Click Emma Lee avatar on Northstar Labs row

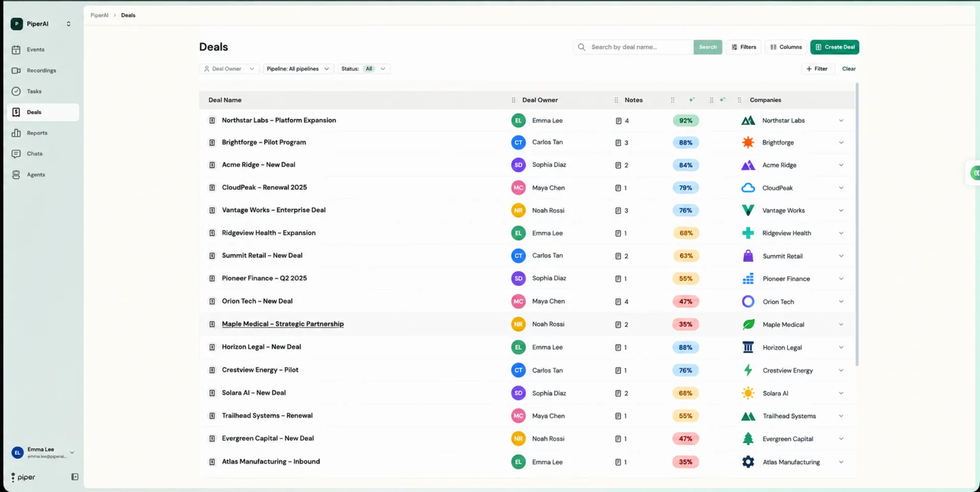(518, 121)
